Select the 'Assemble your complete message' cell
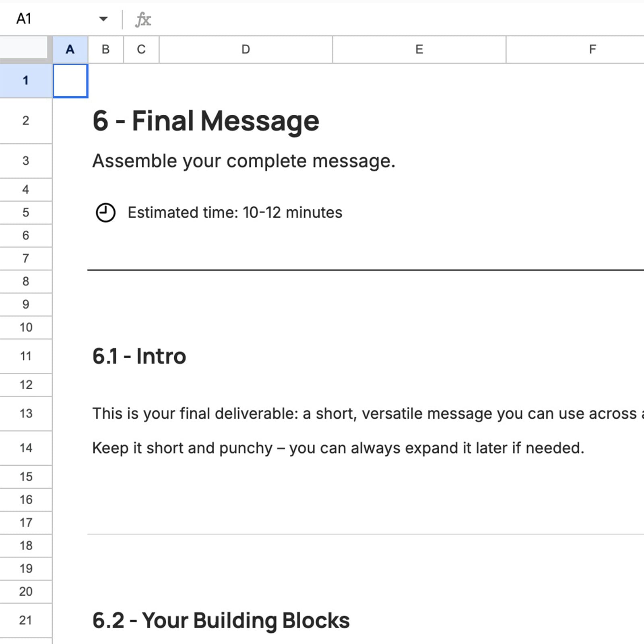Viewport: 644px width, 644px height. 244,160
